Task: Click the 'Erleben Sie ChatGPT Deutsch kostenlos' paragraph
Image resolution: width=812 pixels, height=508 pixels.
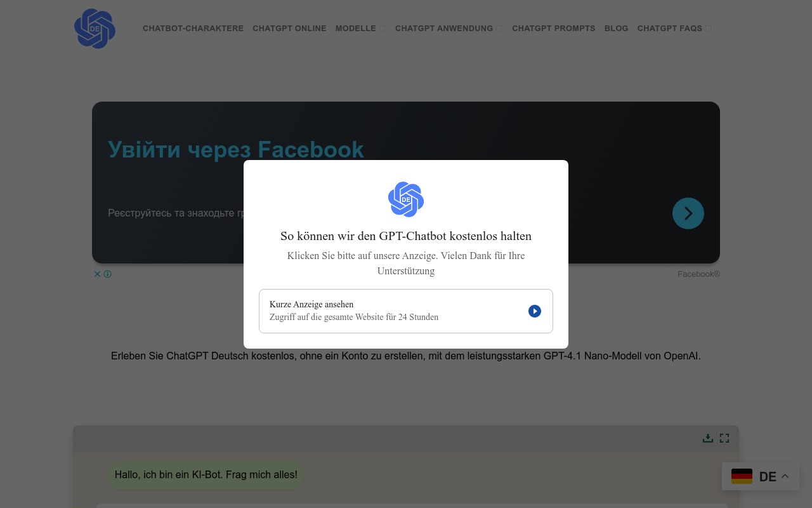Action: 406,356
